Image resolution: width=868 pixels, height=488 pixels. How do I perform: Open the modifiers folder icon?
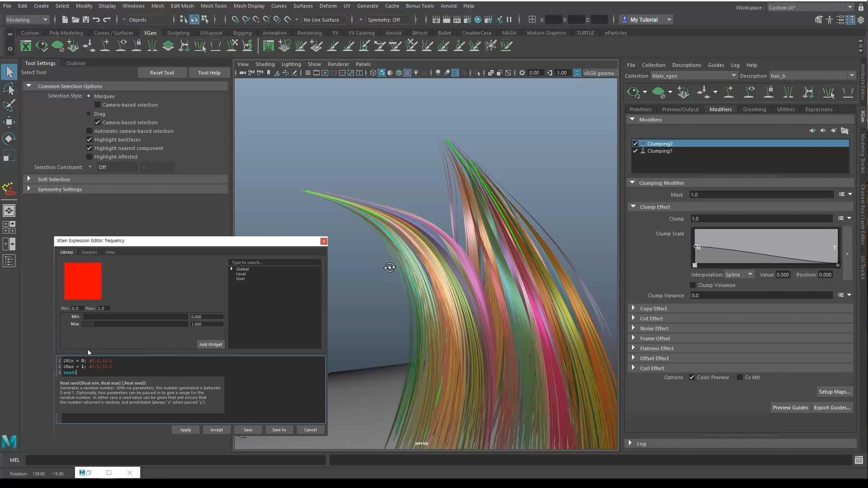click(x=844, y=131)
